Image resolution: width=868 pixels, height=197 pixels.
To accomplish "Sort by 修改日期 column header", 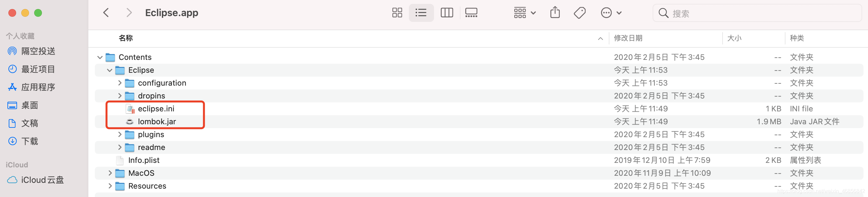I will [x=628, y=38].
